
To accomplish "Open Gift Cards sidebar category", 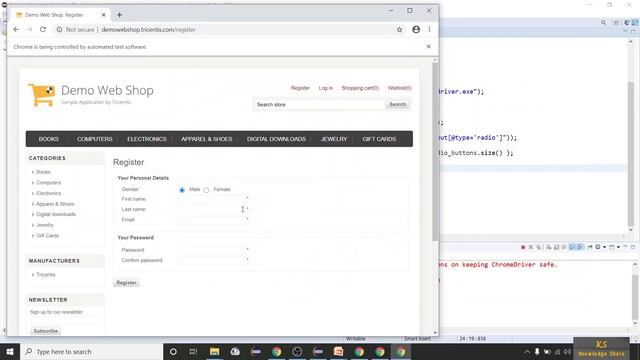I will (48, 236).
